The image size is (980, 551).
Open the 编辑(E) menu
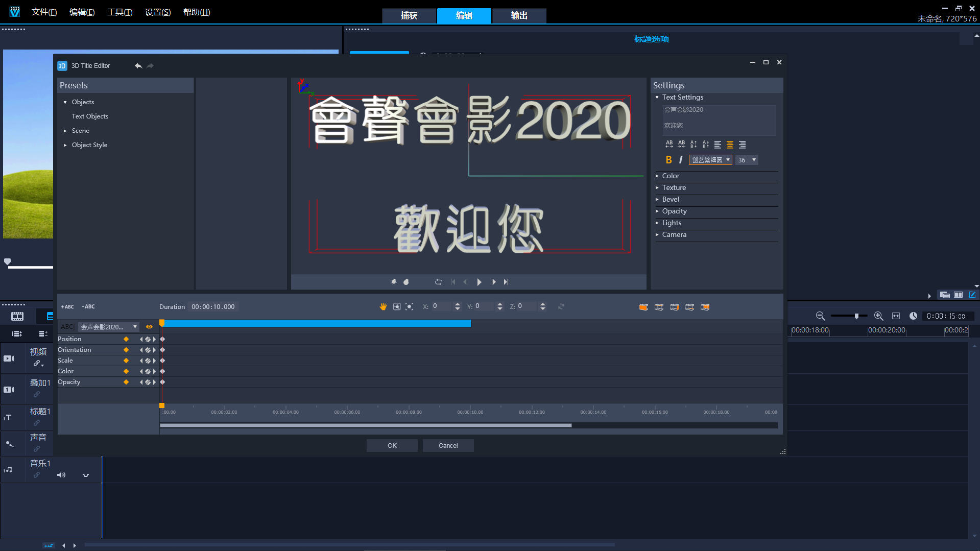coord(82,12)
